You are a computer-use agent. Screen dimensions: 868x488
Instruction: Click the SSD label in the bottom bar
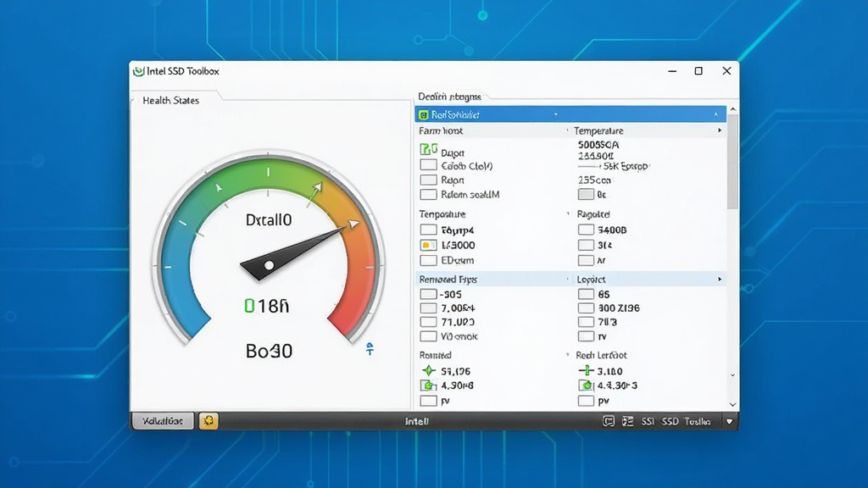coord(670,422)
